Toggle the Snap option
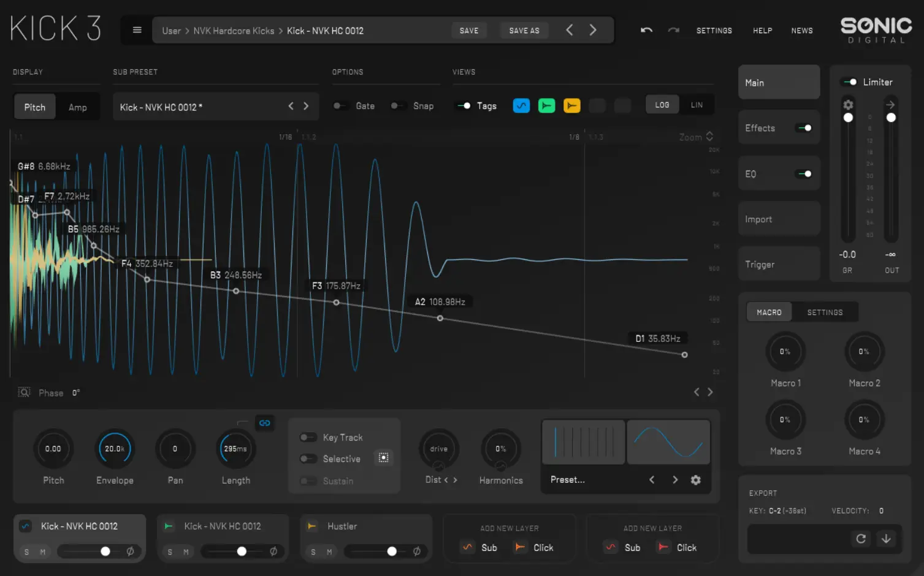Image resolution: width=924 pixels, height=576 pixels. pos(398,105)
